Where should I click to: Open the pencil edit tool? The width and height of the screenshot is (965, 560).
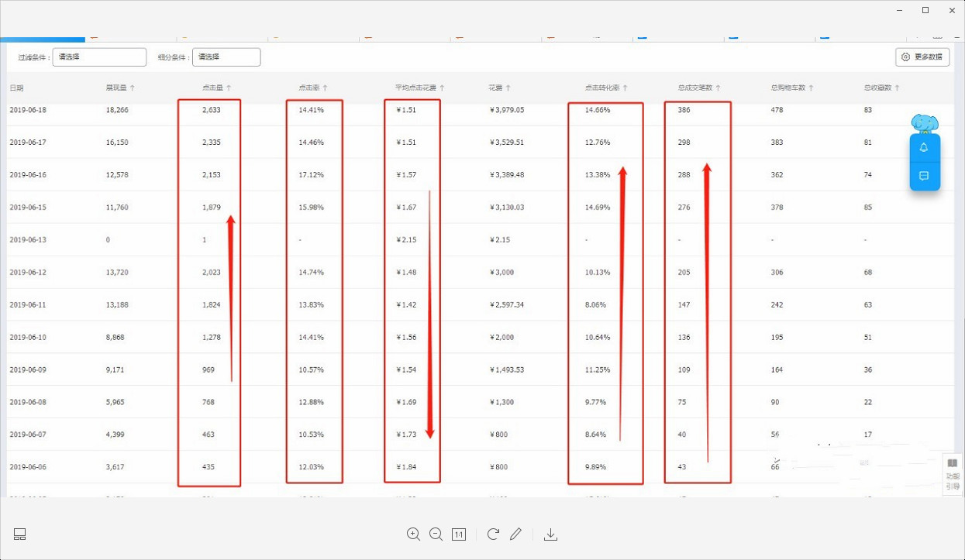pos(515,534)
